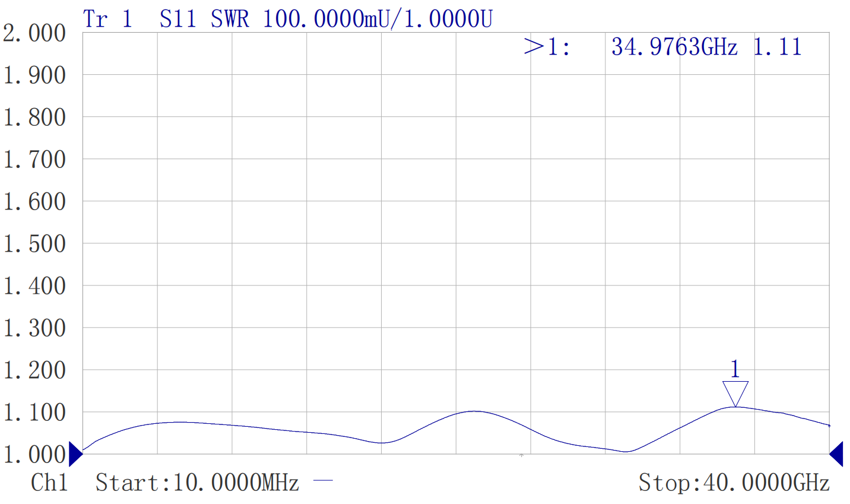Click the marker number 1 label above the triangle

735,369
